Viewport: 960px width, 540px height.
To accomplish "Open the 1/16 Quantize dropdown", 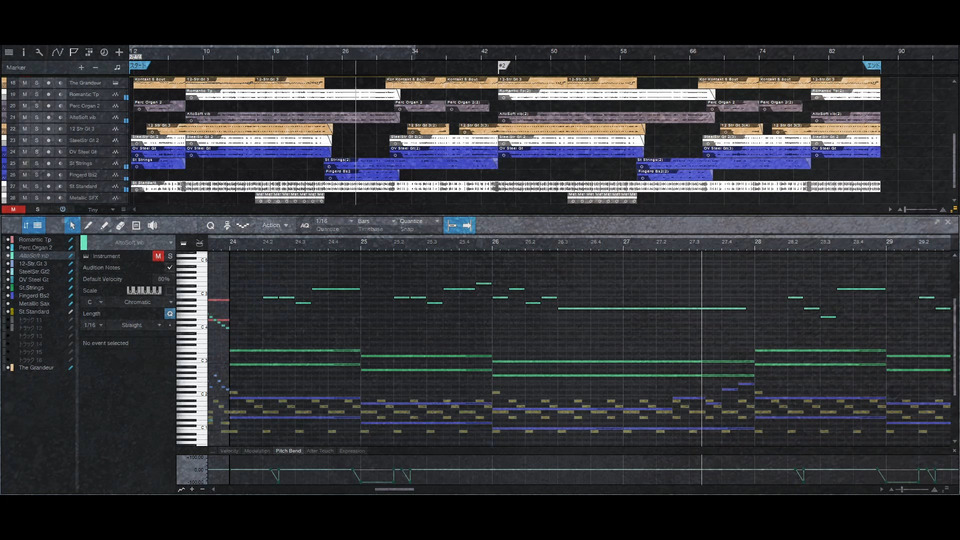I will click(x=334, y=221).
